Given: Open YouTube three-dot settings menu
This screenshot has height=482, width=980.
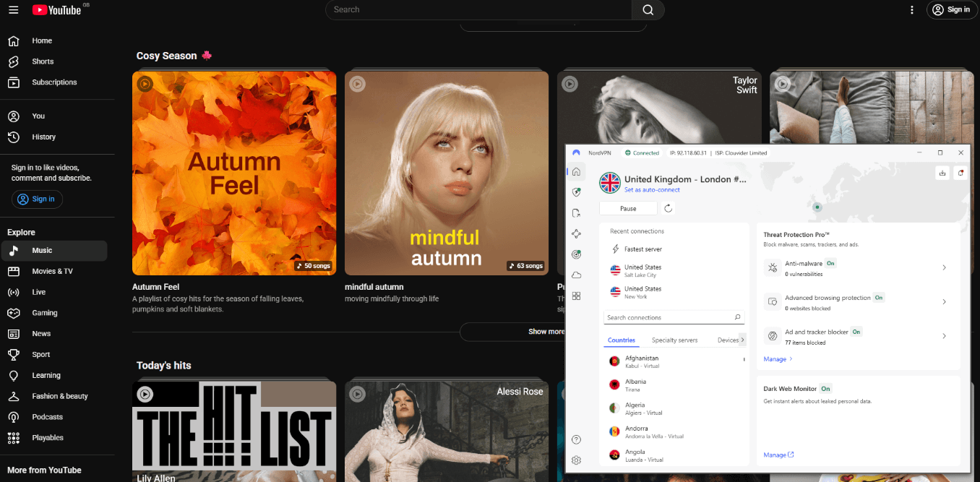Looking at the screenshot, I should (x=912, y=9).
